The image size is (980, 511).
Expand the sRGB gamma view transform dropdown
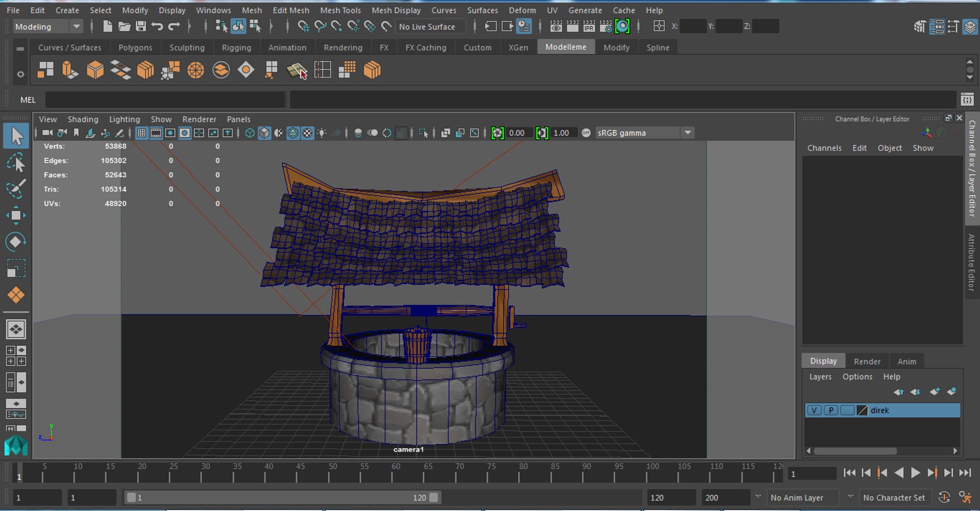pos(688,133)
